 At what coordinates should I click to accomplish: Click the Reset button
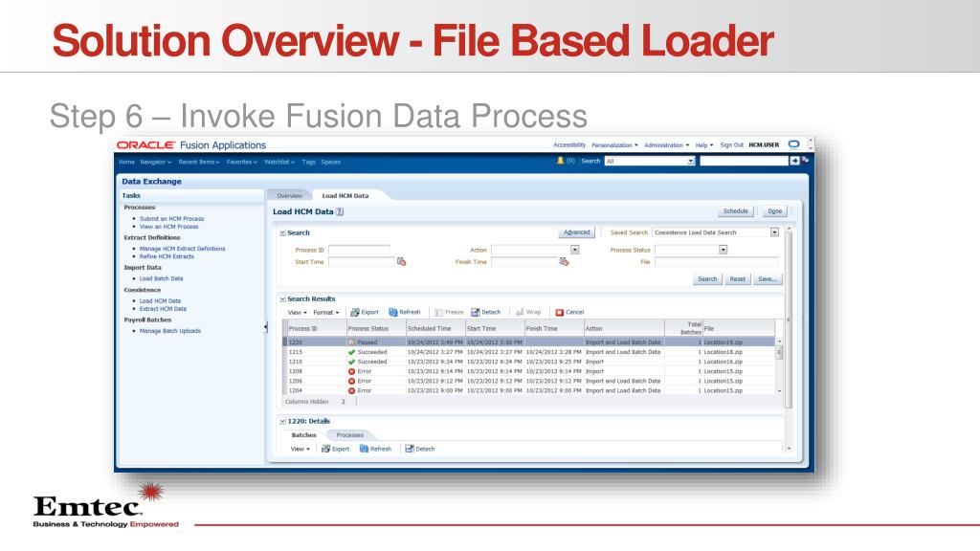point(738,279)
